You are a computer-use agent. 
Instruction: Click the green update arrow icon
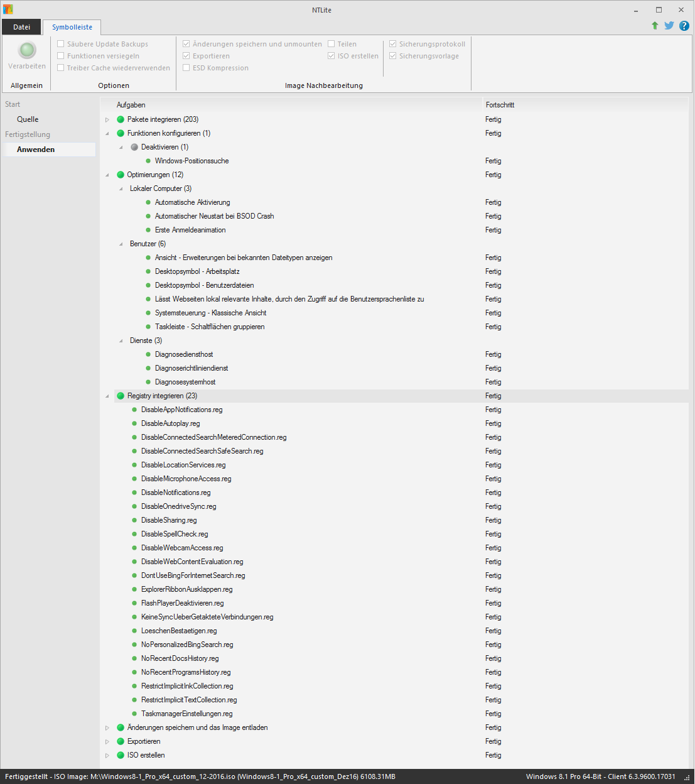(x=655, y=26)
